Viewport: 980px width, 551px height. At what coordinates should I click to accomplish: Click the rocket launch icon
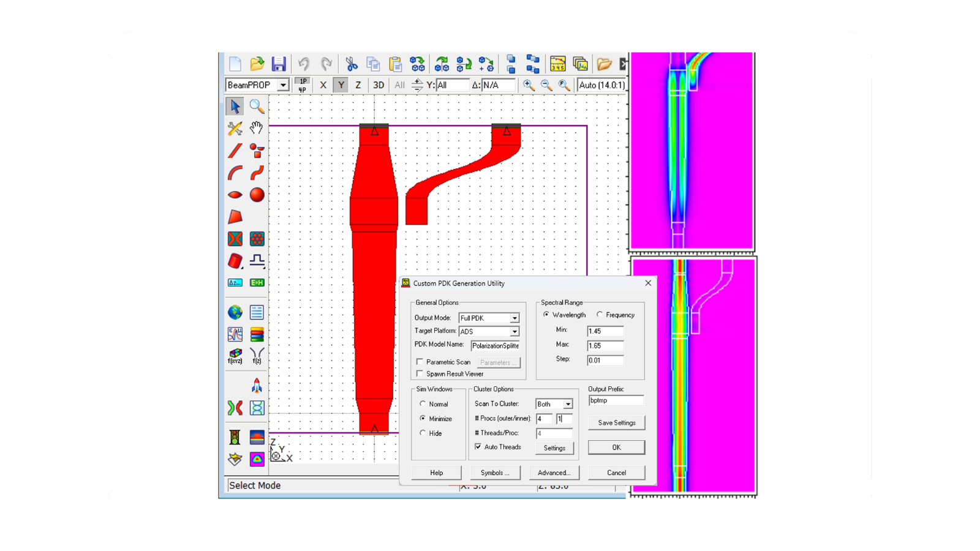(x=257, y=386)
